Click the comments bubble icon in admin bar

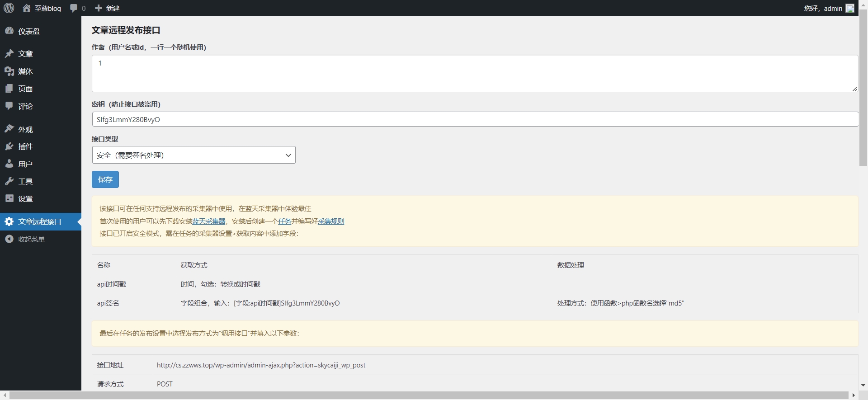74,8
